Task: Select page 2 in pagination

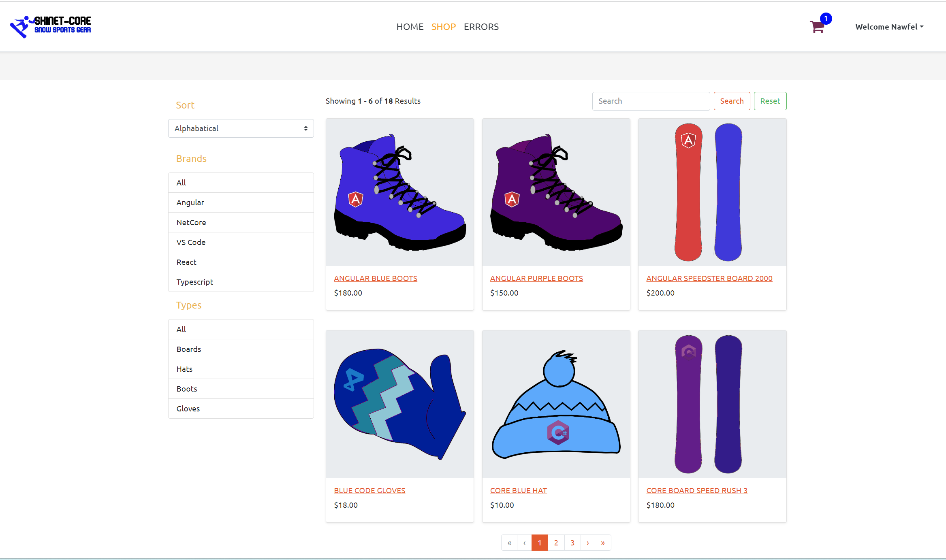Action: coord(556,543)
